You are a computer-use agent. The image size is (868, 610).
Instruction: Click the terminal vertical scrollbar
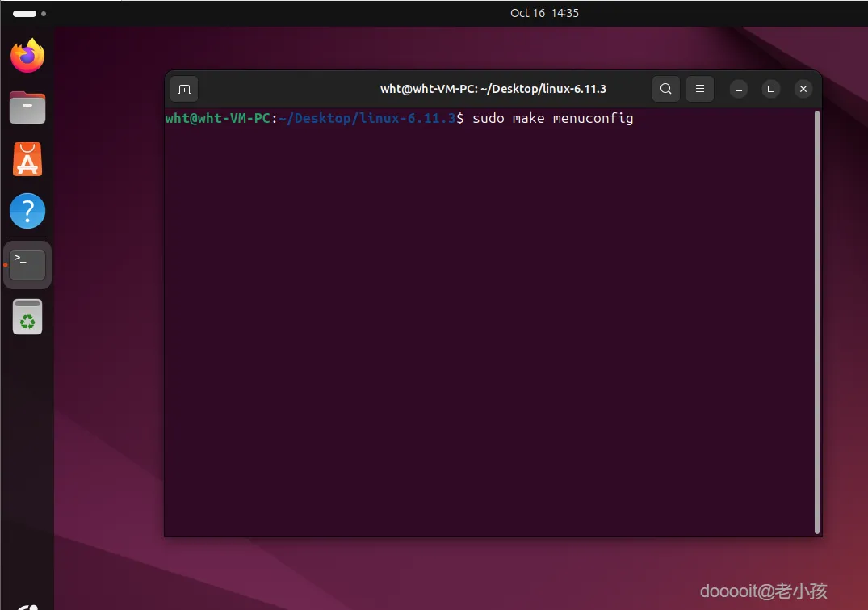point(817,322)
